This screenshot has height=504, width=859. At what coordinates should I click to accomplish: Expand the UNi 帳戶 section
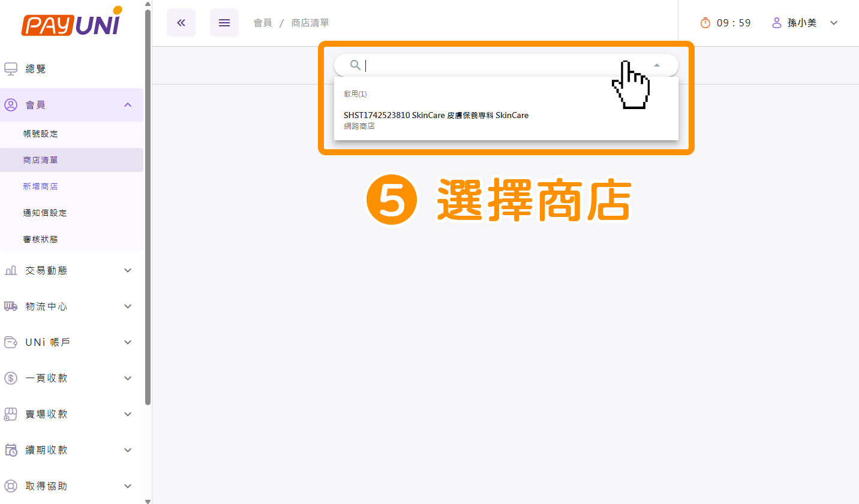coord(128,342)
